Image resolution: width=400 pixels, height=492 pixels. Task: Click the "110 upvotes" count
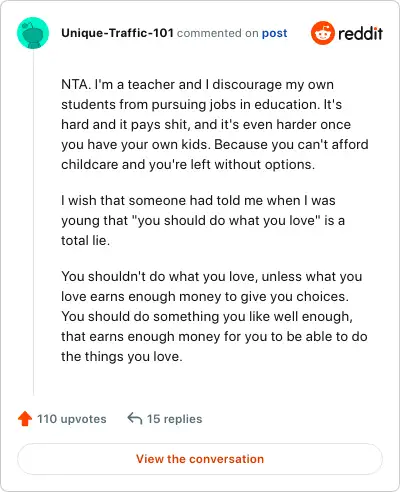(72, 419)
